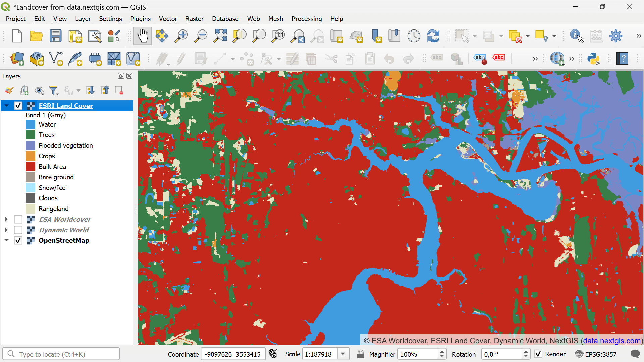Create a new project with blank page icon
This screenshot has height=362, width=644.
click(17, 36)
